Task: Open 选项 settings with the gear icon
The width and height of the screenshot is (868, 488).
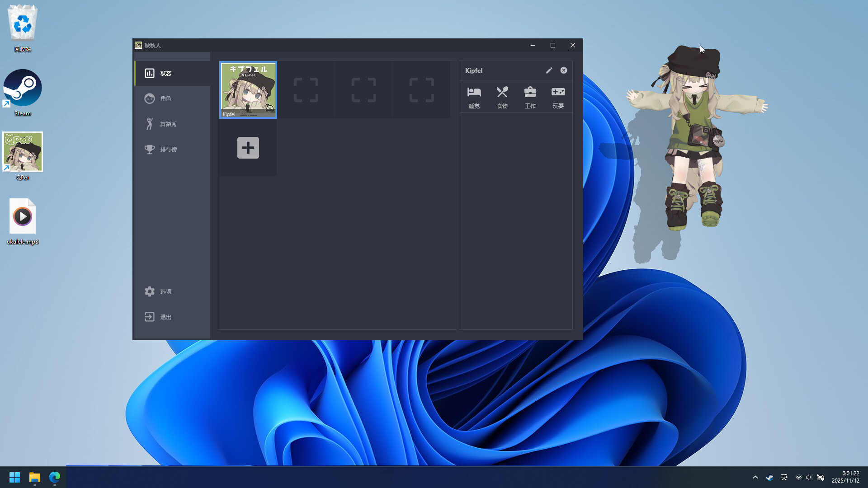Action: click(x=165, y=291)
